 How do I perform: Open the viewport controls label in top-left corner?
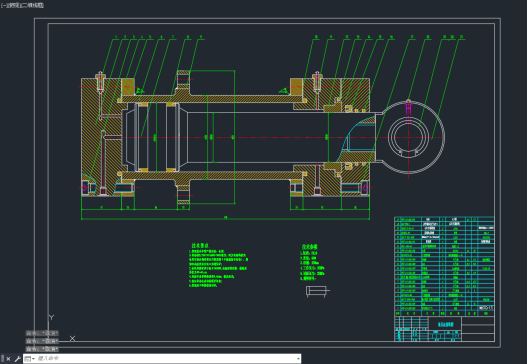pos(22,5)
